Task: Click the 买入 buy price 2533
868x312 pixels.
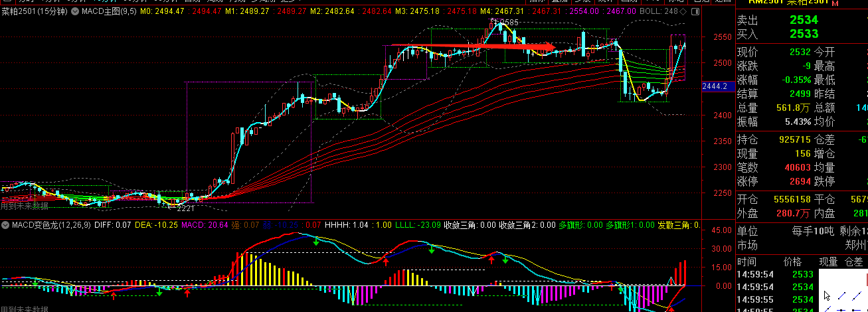Action: coord(804,33)
